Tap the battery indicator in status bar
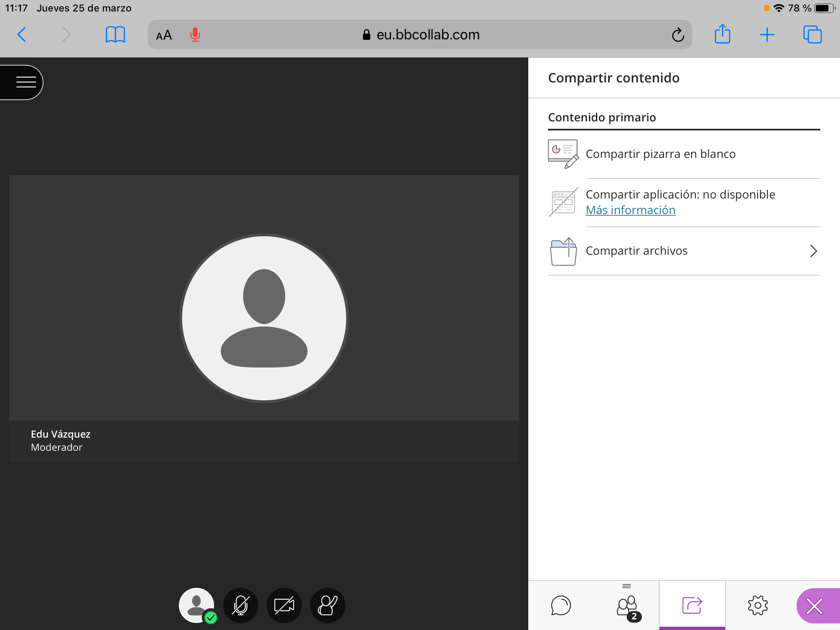The width and height of the screenshot is (840, 630). (824, 8)
